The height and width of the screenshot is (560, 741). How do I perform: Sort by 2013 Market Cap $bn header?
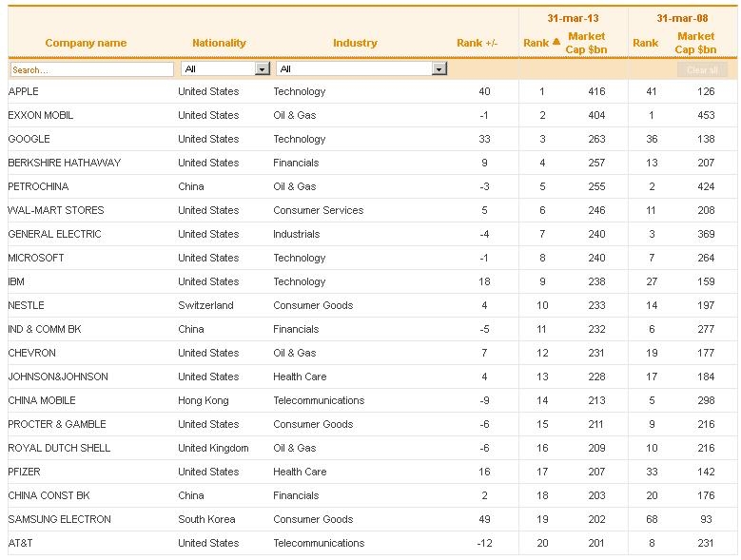[x=586, y=43]
